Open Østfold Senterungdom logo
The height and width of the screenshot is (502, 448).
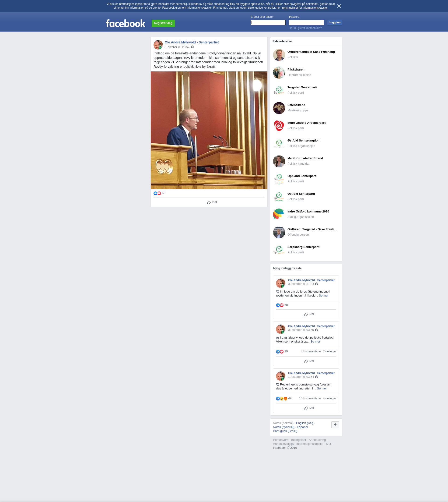click(x=279, y=144)
